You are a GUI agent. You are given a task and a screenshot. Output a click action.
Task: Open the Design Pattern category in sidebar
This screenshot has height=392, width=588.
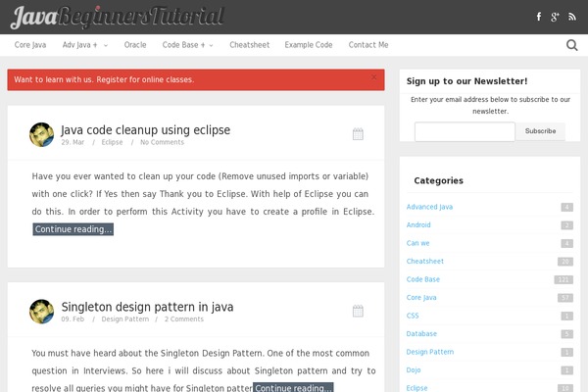(x=430, y=351)
